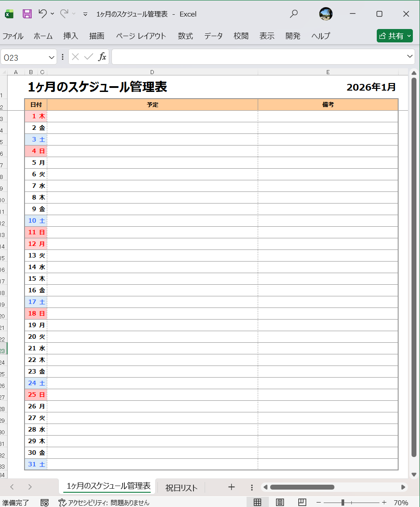Click the Undo arrow icon
420x507 pixels.
click(42, 14)
